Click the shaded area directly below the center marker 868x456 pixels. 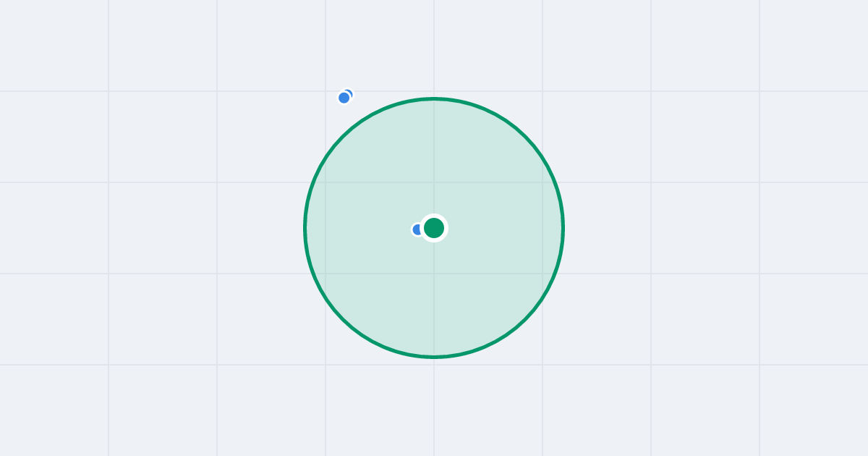(434, 297)
